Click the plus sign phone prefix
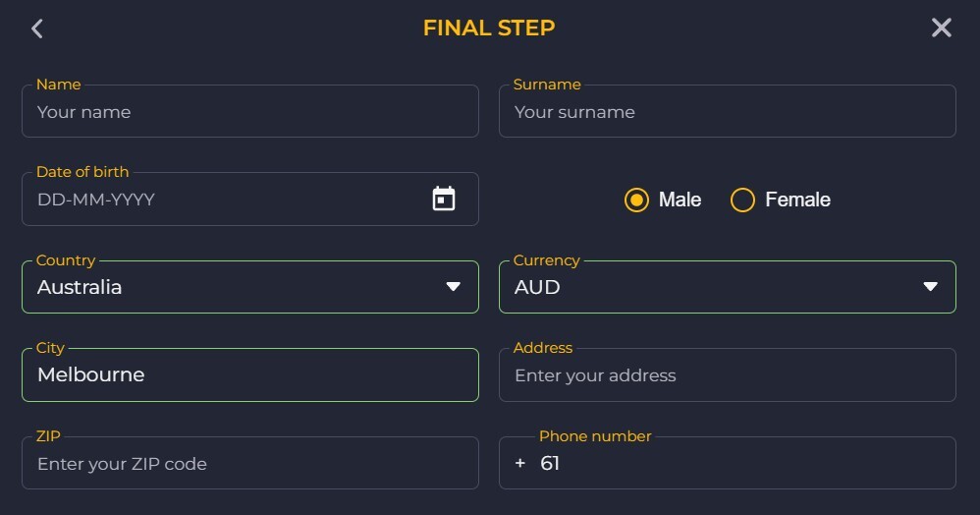The image size is (980, 515). pyautogui.click(x=520, y=464)
